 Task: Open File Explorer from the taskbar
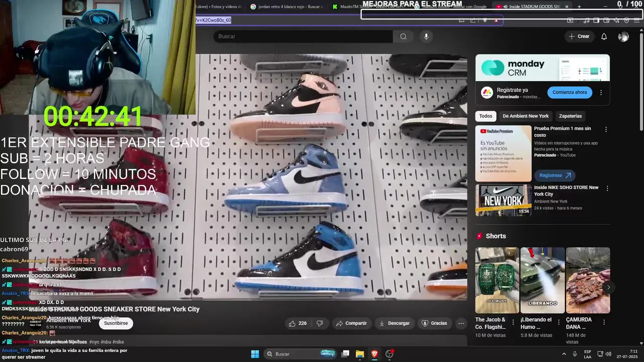point(360,354)
